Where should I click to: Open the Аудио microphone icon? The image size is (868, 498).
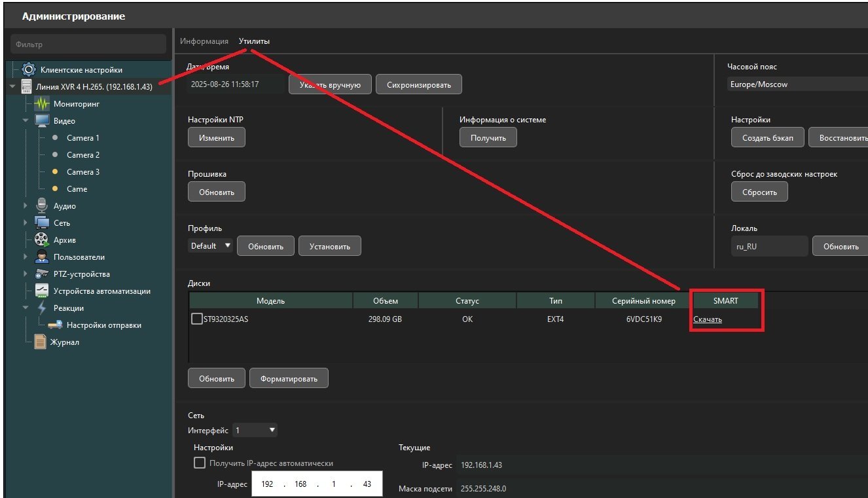point(42,205)
